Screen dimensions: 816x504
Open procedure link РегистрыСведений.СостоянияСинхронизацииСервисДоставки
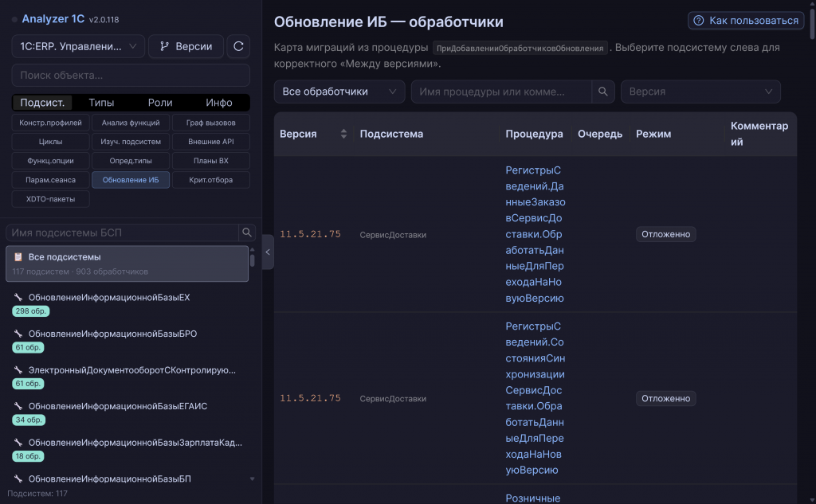coord(535,398)
